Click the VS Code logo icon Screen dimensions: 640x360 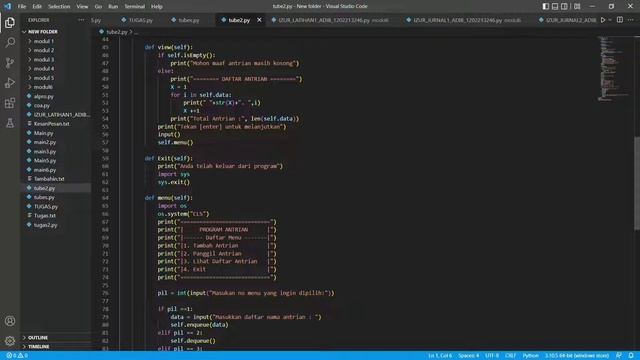(7, 6)
